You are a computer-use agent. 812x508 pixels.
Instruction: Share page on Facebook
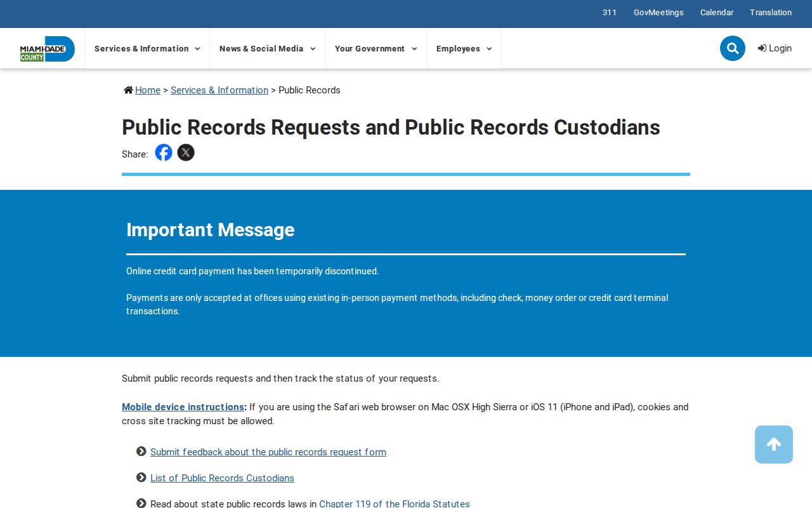[164, 152]
